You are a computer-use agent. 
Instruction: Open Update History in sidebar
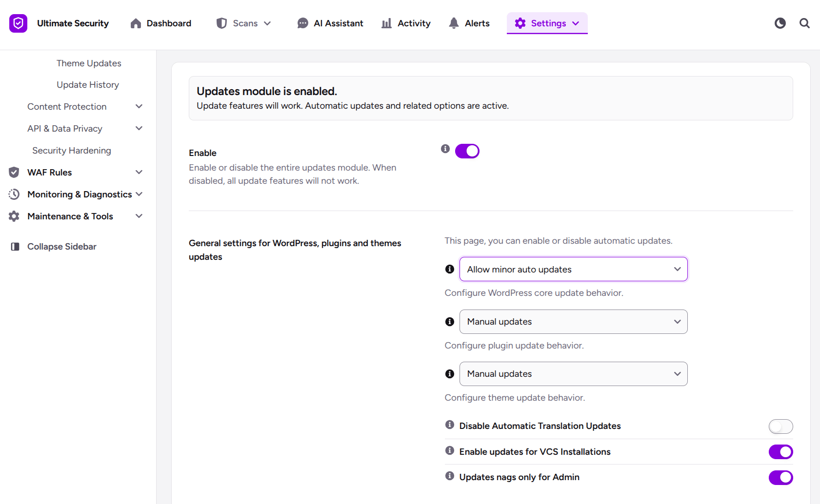[x=88, y=85]
